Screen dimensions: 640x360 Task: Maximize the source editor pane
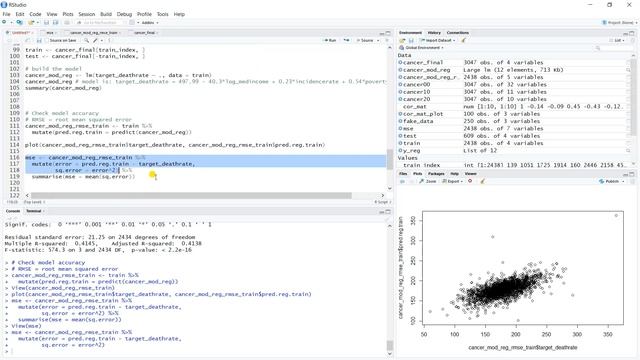388,33
